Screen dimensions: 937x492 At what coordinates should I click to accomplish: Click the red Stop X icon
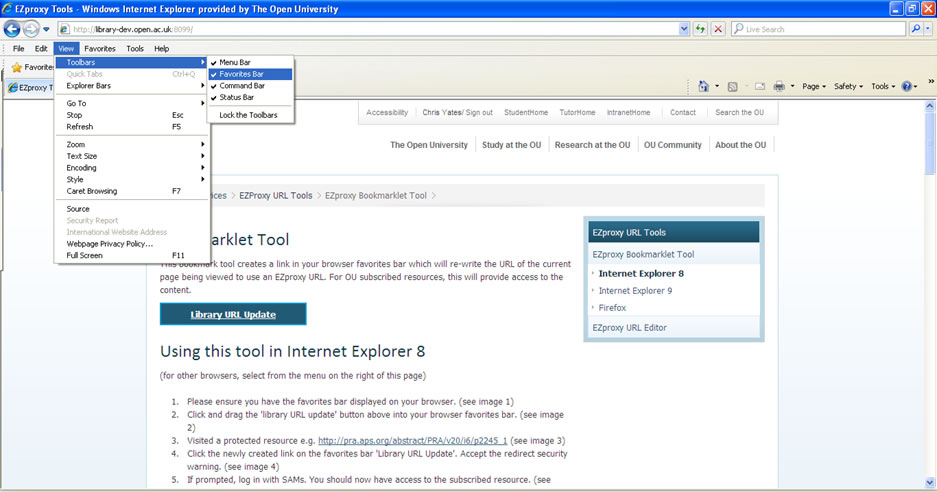718,29
